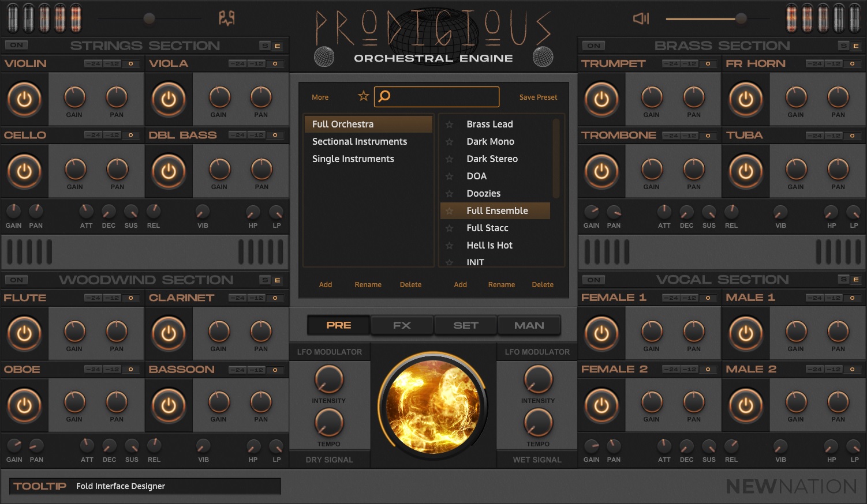Click the master volume slider handle

(741, 18)
